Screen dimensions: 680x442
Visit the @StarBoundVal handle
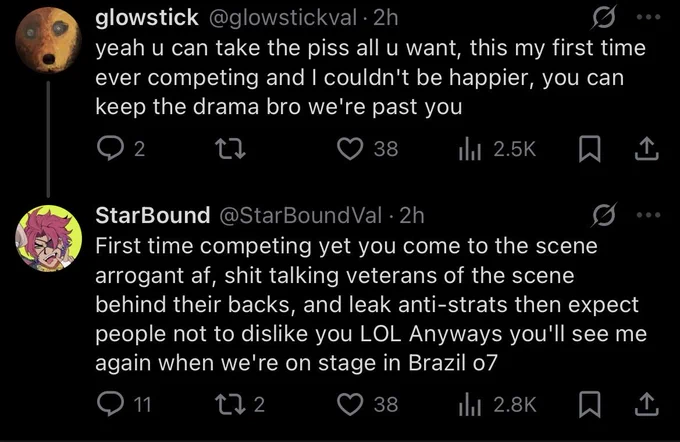pos(301,216)
